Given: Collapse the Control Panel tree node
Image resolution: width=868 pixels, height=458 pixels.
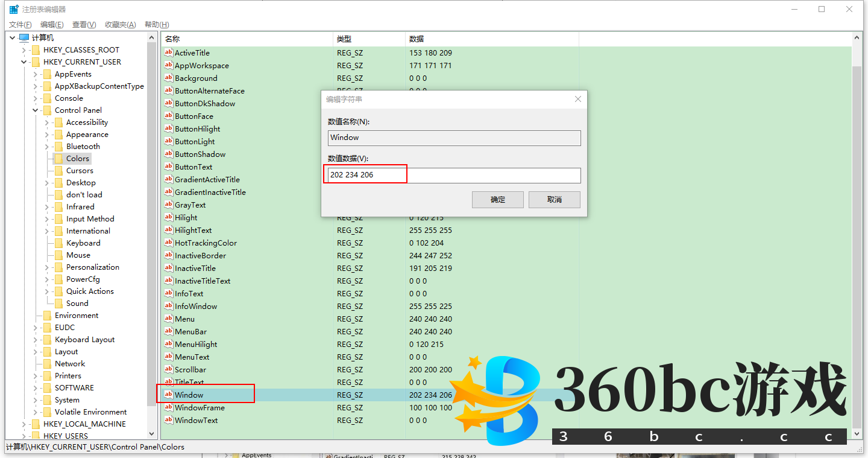Looking at the screenshot, I should tap(36, 110).
